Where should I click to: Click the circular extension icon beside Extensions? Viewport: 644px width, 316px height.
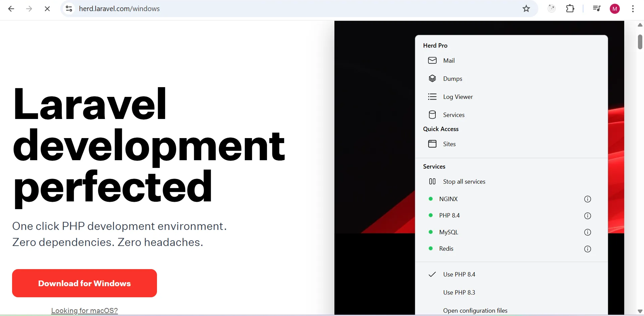point(552,9)
